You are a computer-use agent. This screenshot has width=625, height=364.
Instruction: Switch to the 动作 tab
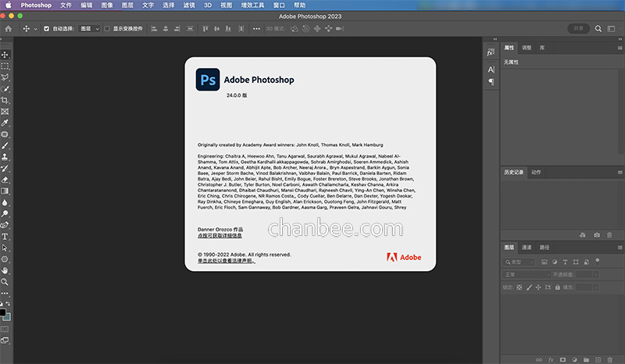coord(536,172)
